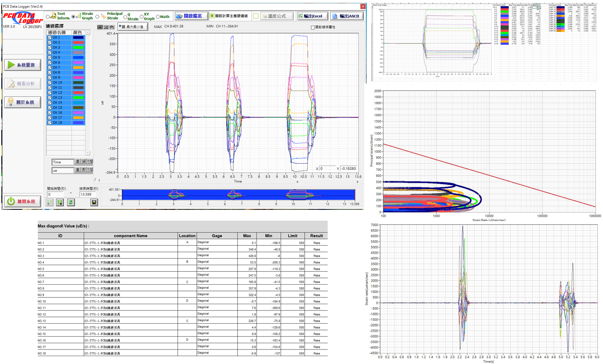Click the green refresh time range icon

click(x=71, y=202)
